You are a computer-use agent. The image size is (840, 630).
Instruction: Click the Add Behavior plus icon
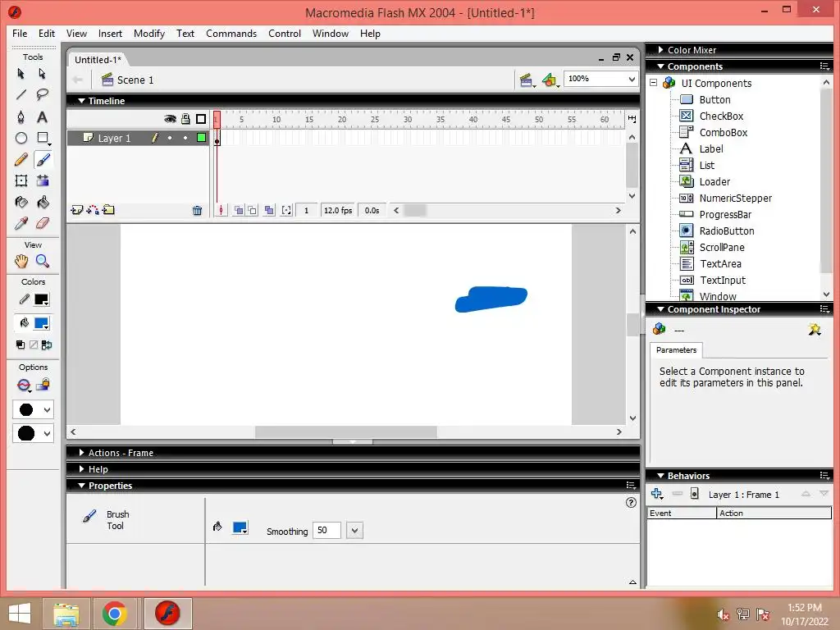pos(657,494)
